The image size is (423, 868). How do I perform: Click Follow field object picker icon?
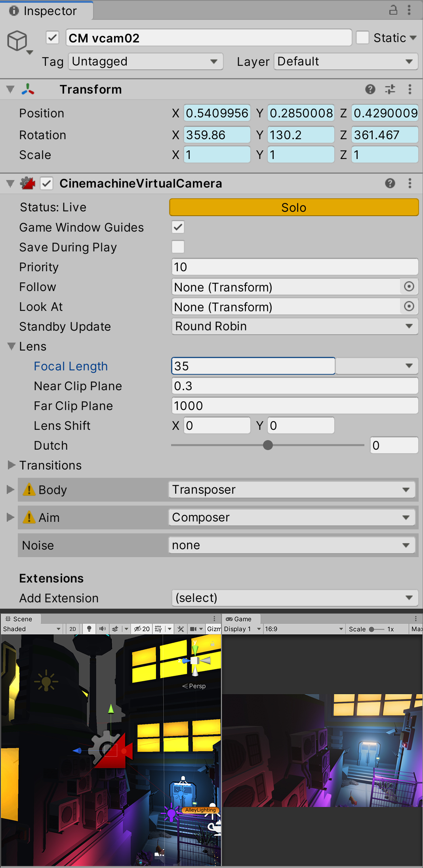(x=409, y=286)
